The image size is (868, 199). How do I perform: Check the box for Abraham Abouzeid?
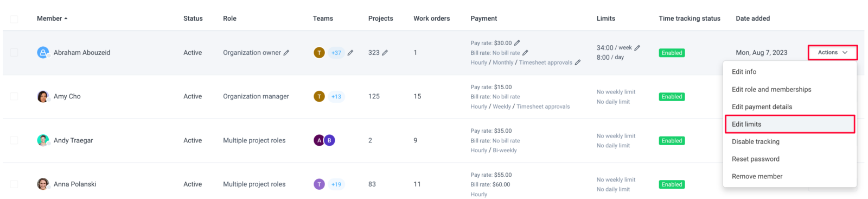[14, 53]
